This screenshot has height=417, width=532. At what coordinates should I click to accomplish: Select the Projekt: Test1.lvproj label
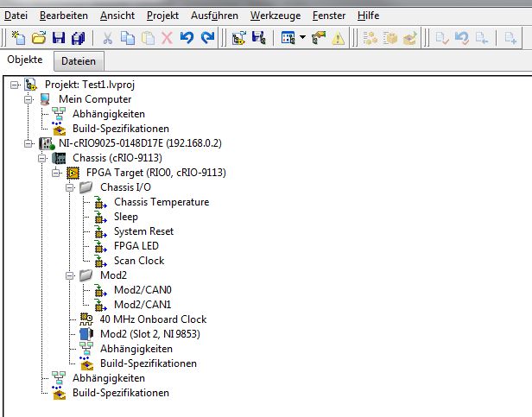(x=90, y=85)
